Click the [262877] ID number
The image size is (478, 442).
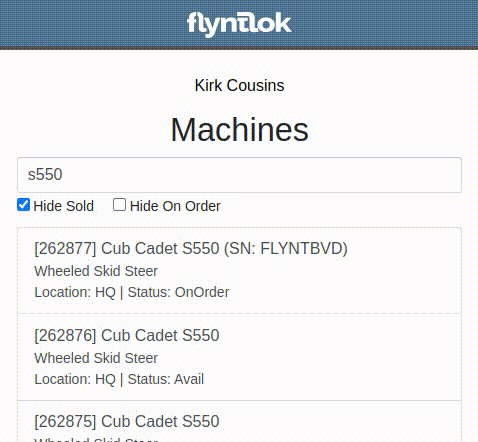[x=65, y=249]
